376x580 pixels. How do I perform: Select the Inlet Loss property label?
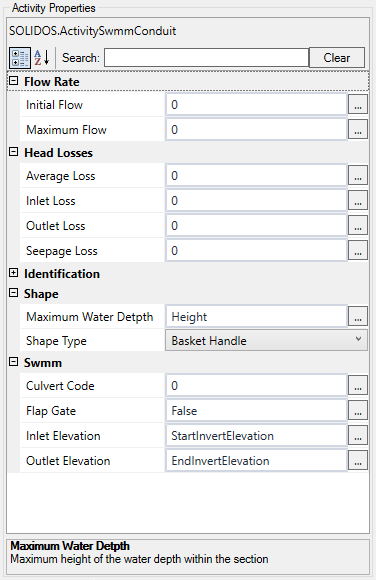pos(51,201)
